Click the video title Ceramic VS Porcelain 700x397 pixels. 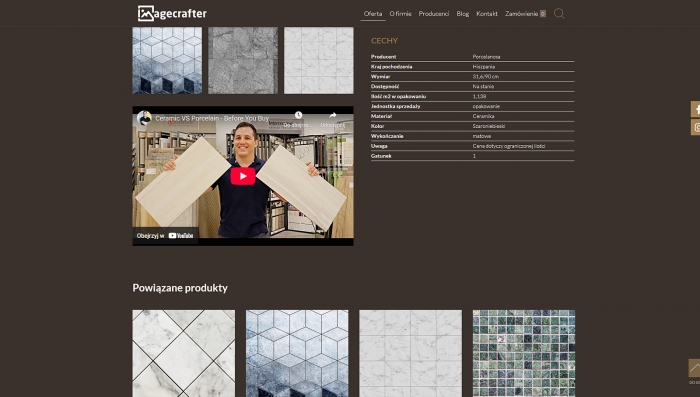(x=212, y=118)
